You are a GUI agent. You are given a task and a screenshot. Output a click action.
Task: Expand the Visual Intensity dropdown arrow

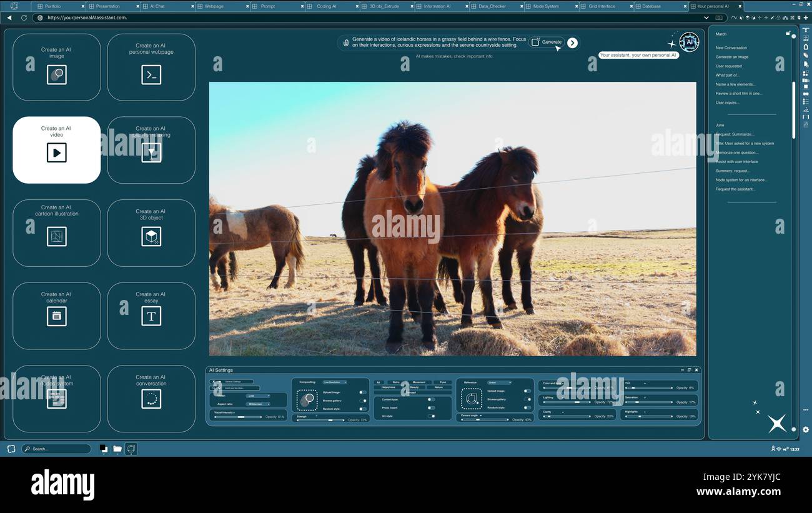coord(234,412)
